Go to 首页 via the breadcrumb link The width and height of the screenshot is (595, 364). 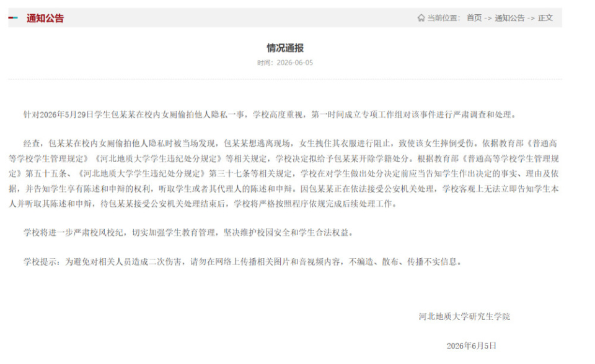474,17
